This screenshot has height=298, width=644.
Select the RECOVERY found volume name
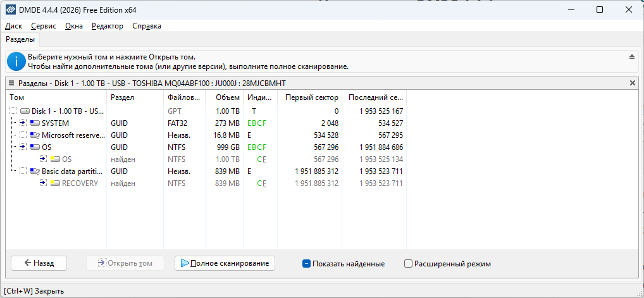(x=80, y=183)
